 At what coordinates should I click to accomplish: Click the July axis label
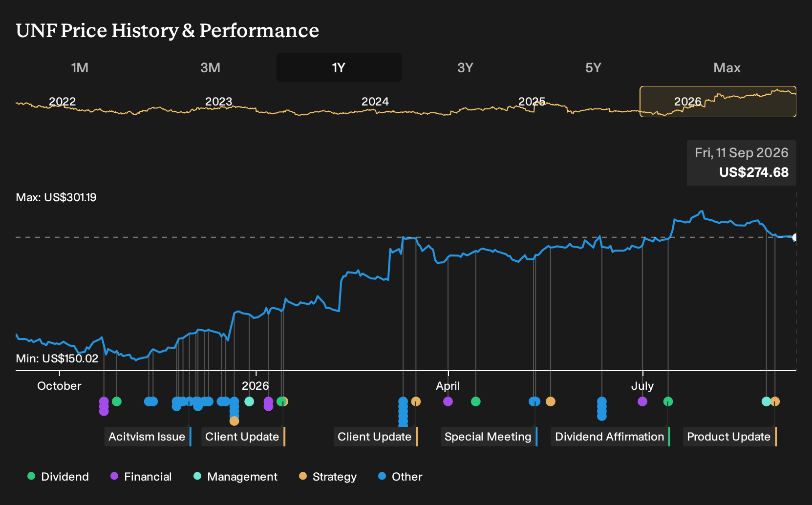click(642, 386)
